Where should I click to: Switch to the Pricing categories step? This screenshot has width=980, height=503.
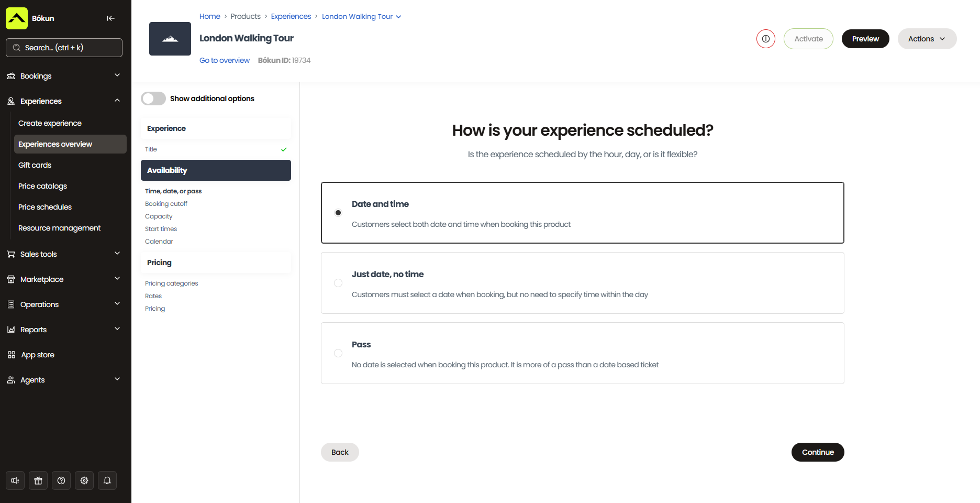click(x=171, y=283)
